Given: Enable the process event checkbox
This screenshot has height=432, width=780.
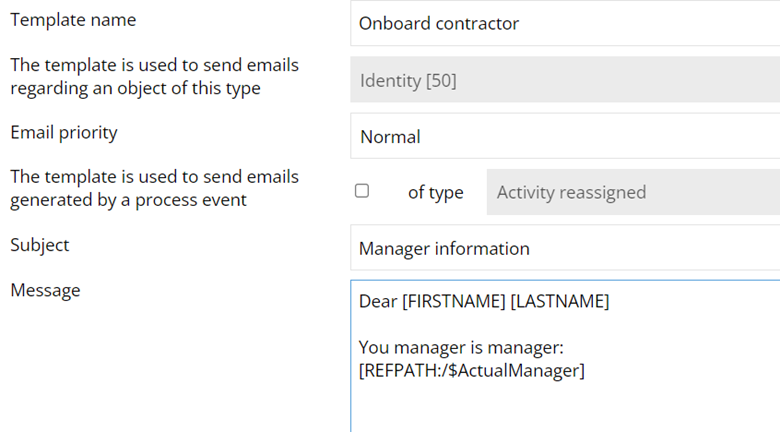Looking at the screenshot, I should 362,191.
